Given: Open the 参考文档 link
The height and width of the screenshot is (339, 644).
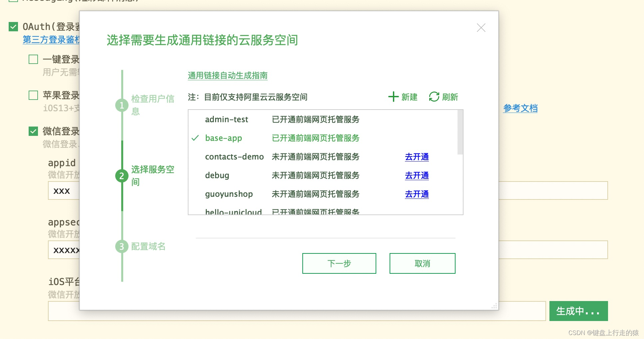Looking at the screenshot, I should [520, 108].
